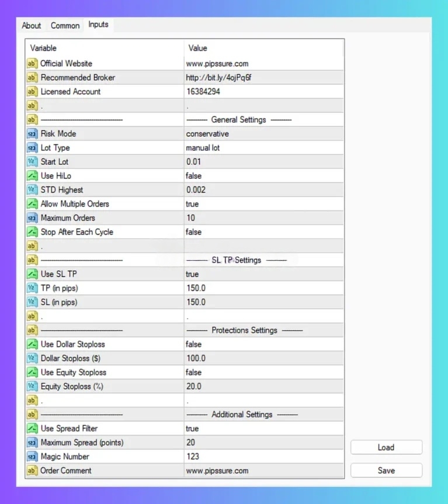Click the integer icon next to Magic Number
The image size is (448, 504).
pyautogui.click(x=32, y=457)
